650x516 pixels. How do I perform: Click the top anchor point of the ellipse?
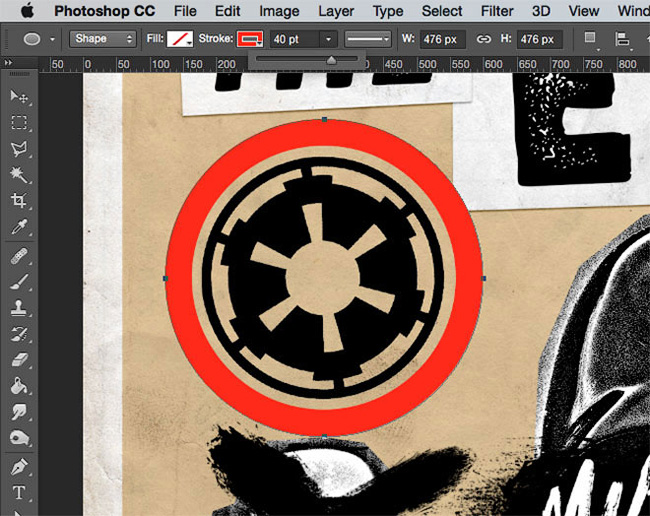coord(324,119)
